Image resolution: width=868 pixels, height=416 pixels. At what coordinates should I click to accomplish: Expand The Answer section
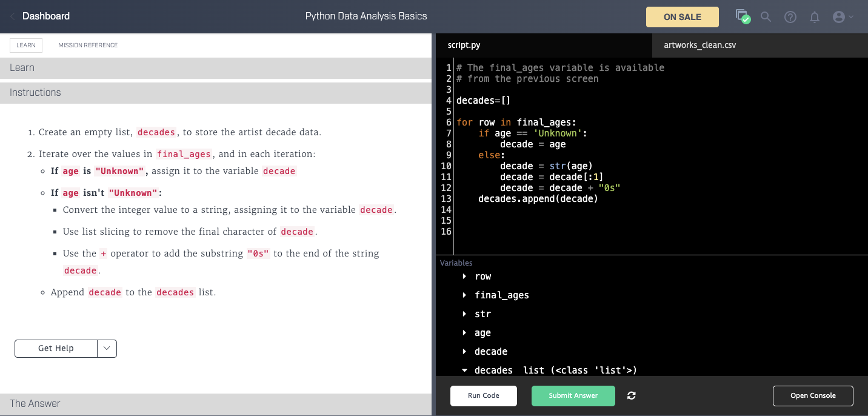[216, 404]
